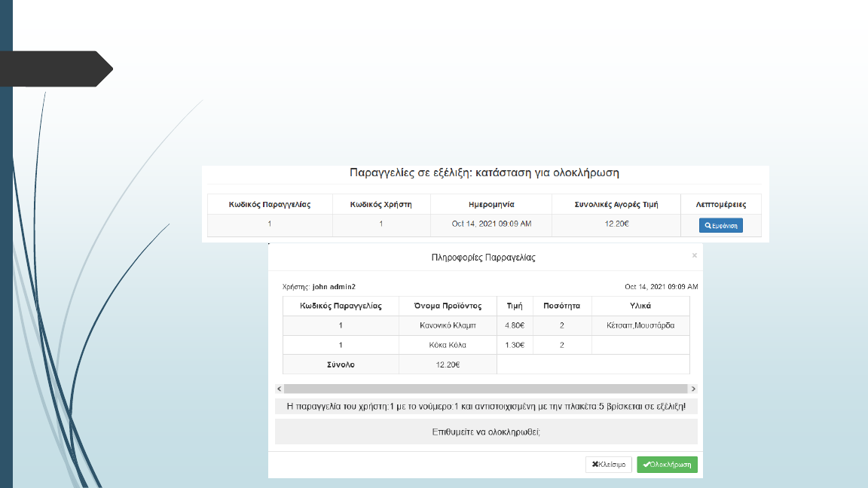Select the Ποσότητα column header

(562, 306)
